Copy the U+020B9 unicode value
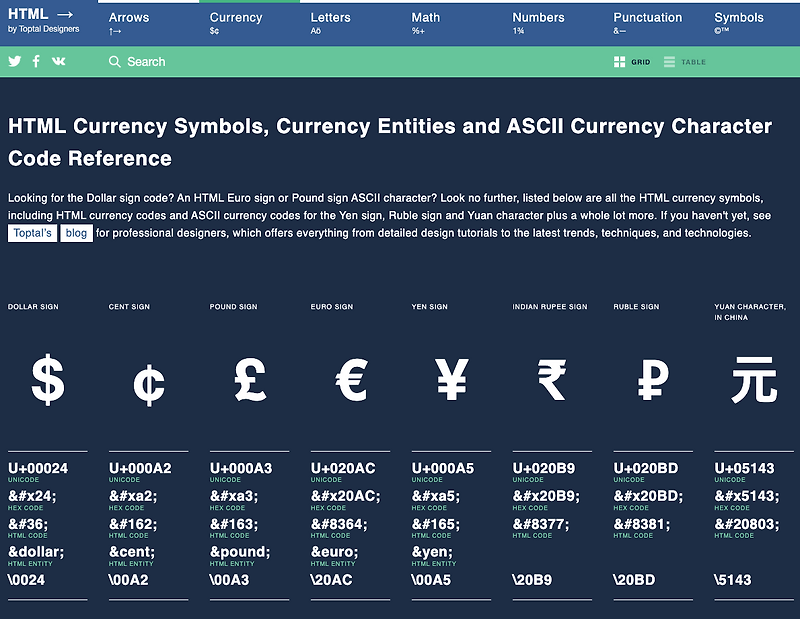The image size is (800, 619). tap(544, 468)
